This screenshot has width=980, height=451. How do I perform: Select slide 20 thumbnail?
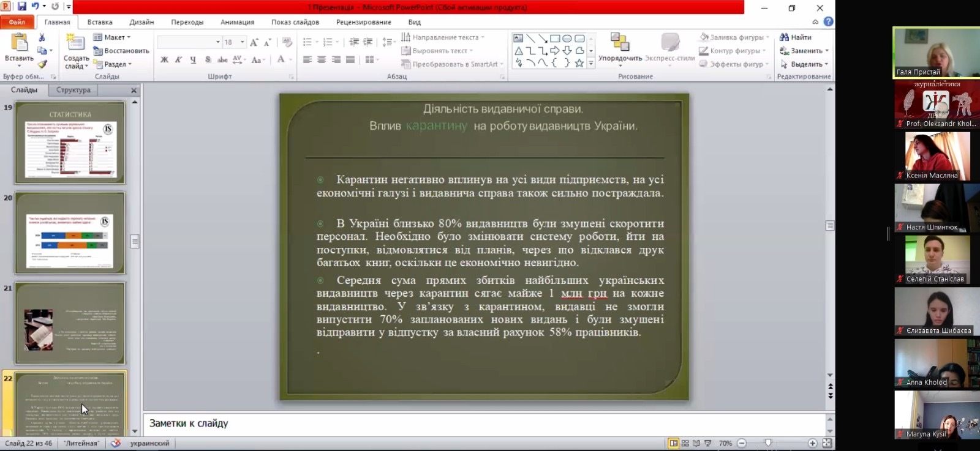(x=70, y=233)
